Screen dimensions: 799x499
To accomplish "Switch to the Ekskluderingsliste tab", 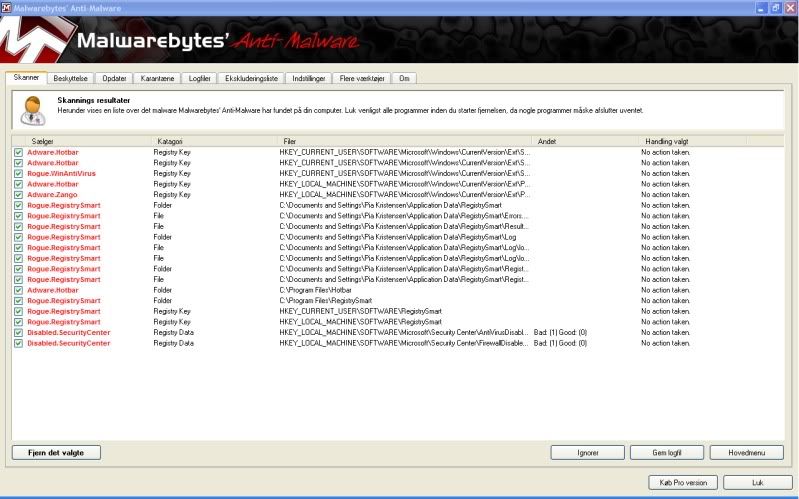I will pyautogui.click(x=251, y=78).
